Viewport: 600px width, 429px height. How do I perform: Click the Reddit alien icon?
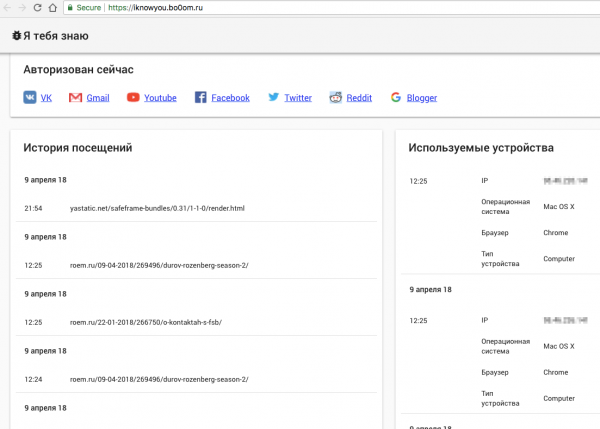[336, 97]
